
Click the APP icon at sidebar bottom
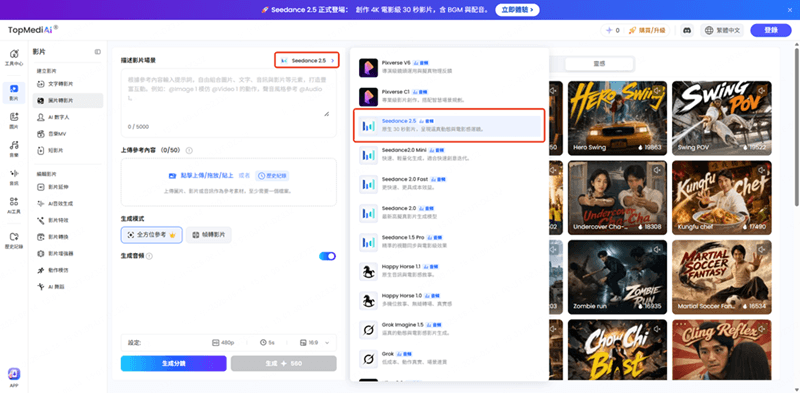[x=14, y=377]
